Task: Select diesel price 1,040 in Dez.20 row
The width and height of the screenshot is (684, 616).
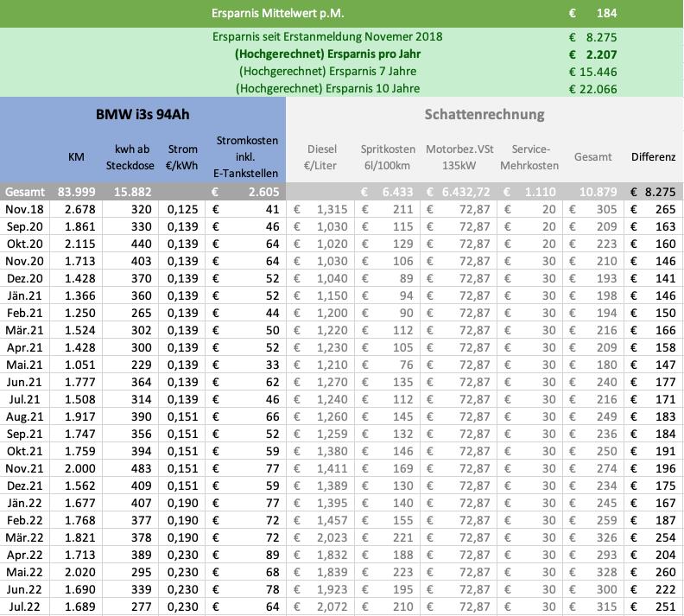Action: pyautogui.click(x=332, y=278)
